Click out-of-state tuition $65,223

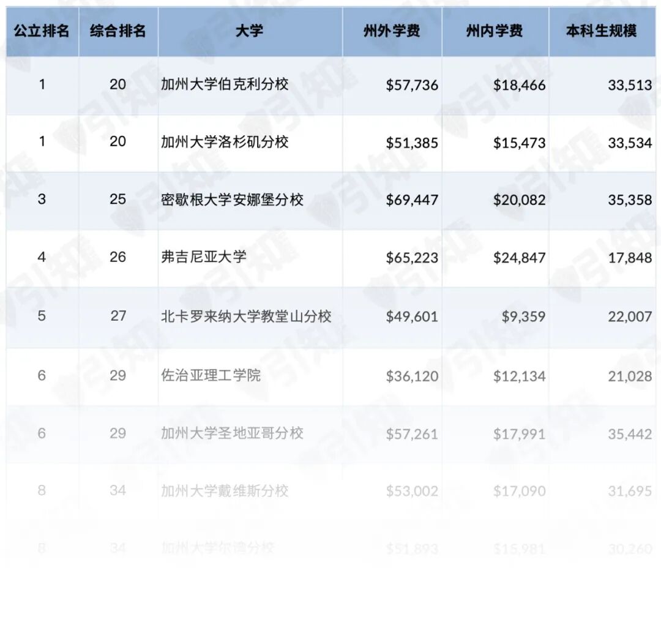412,258
